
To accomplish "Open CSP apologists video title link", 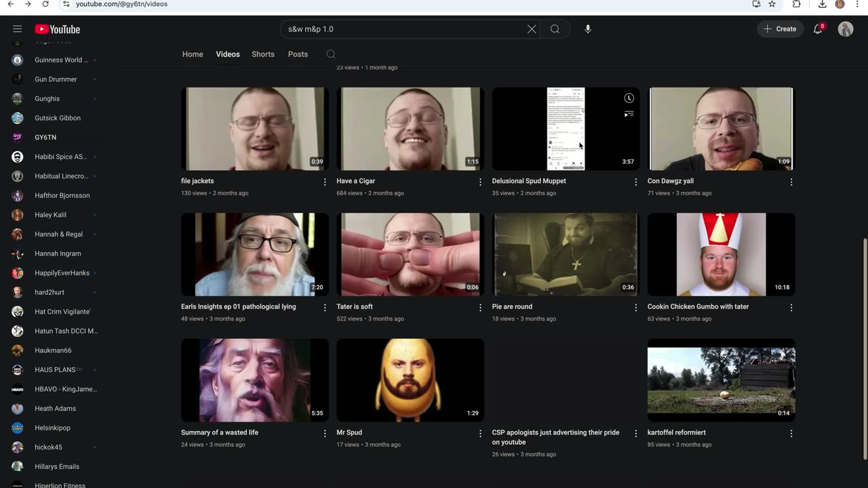I will pos(556,437).
